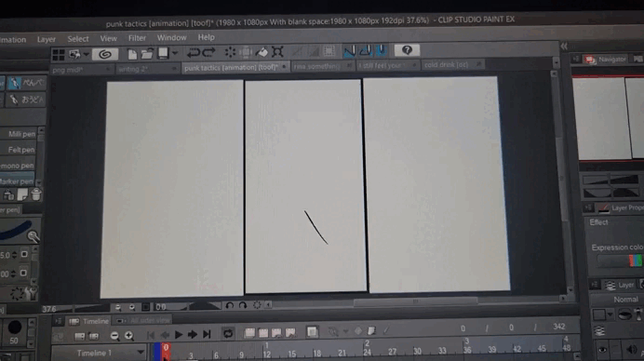Open the Normal blending mode dropdown
644x361 pixels.
coord(625,300)
